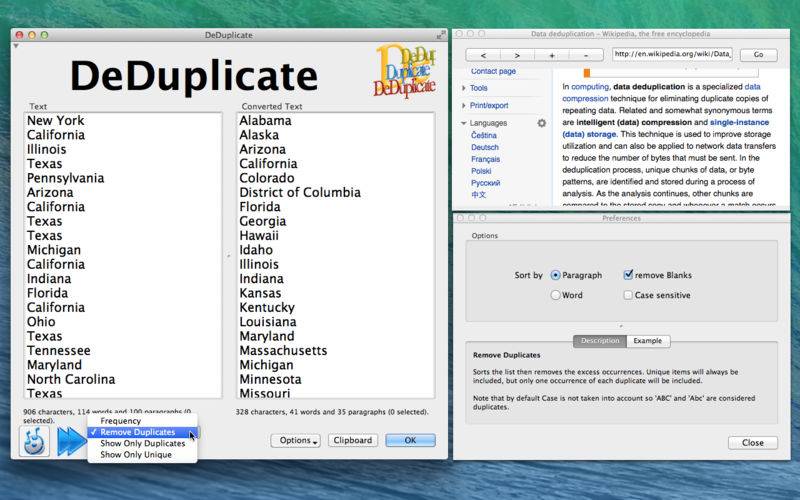Image resolution: width=800 pixels, height=500 pixels.
Task: Uncheck the remove Blanks checkbox
Action: point(628,274)
